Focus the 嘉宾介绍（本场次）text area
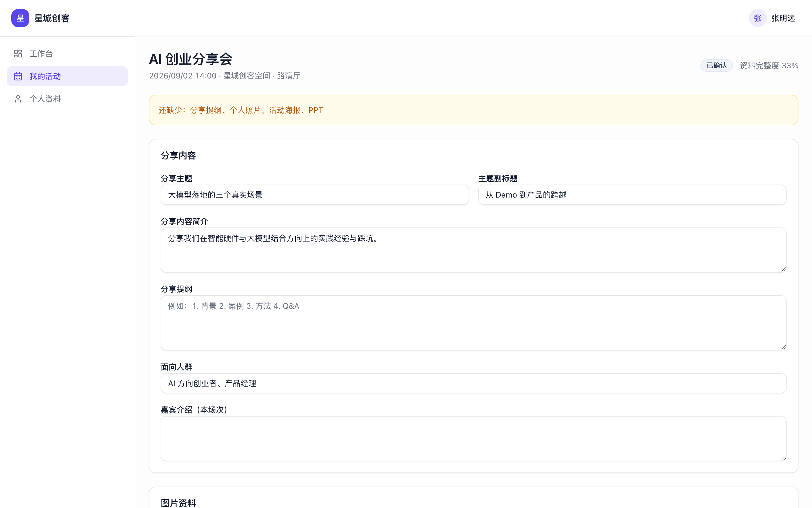Viewport: 812px width, 508px height. click(473, 439)
